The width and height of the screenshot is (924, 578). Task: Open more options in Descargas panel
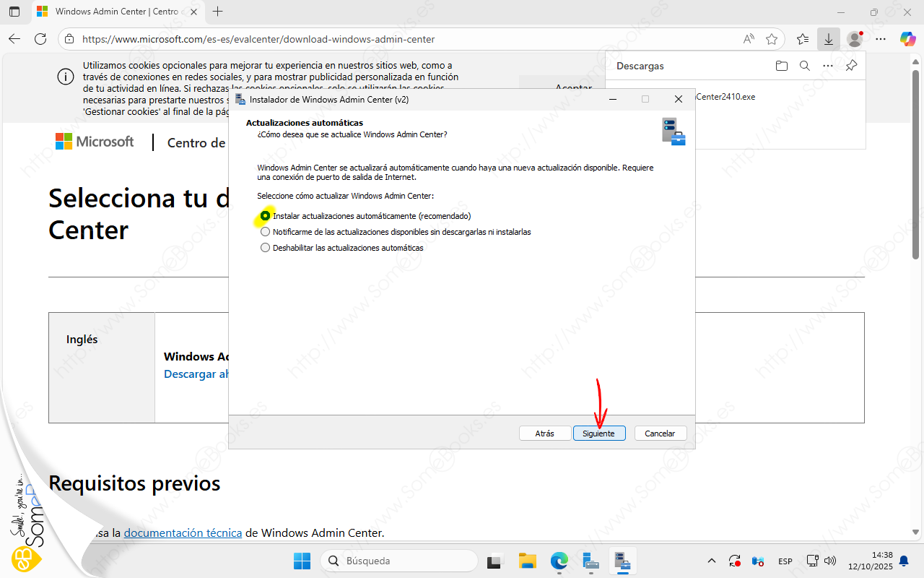828,66
